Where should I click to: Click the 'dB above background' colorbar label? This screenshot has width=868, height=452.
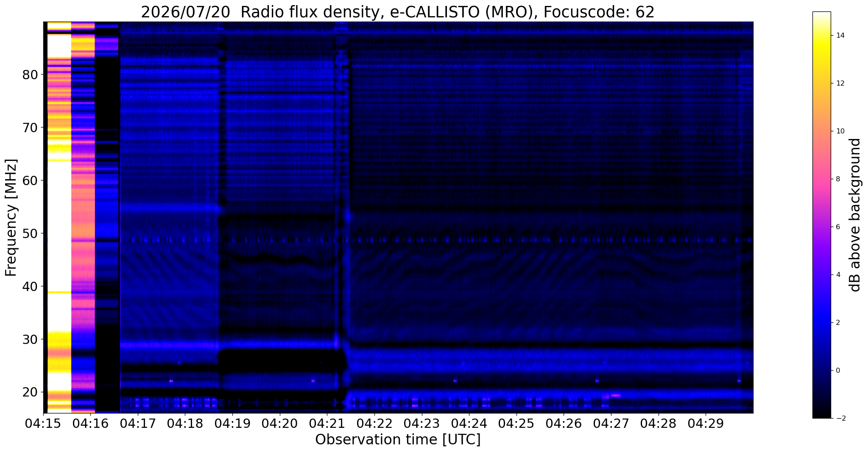(855, 215)
